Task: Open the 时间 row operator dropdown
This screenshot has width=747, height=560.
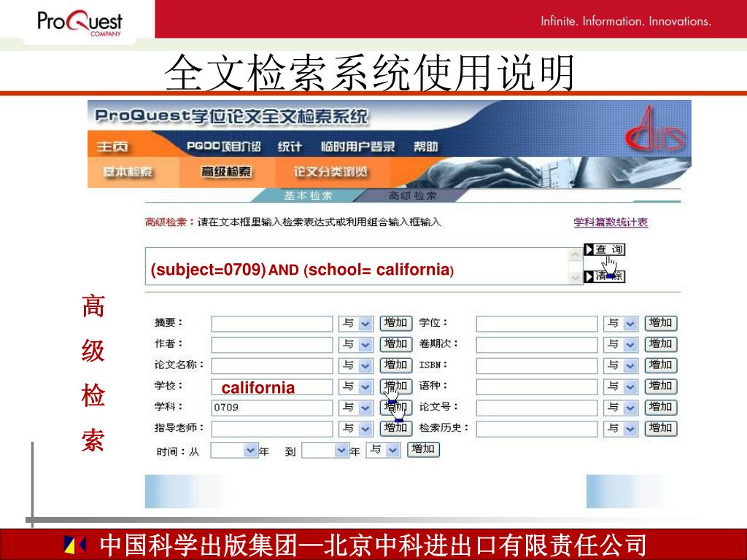Action: pos(383,450)
